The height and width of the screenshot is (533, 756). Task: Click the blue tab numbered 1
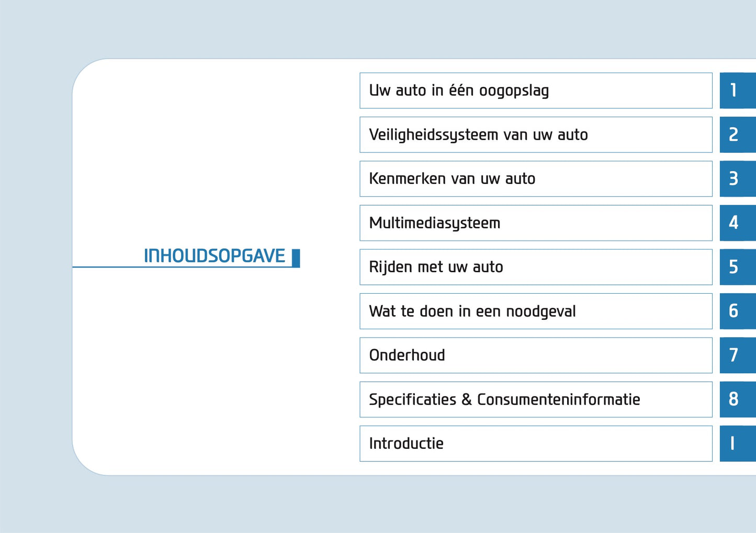[737, 91]
